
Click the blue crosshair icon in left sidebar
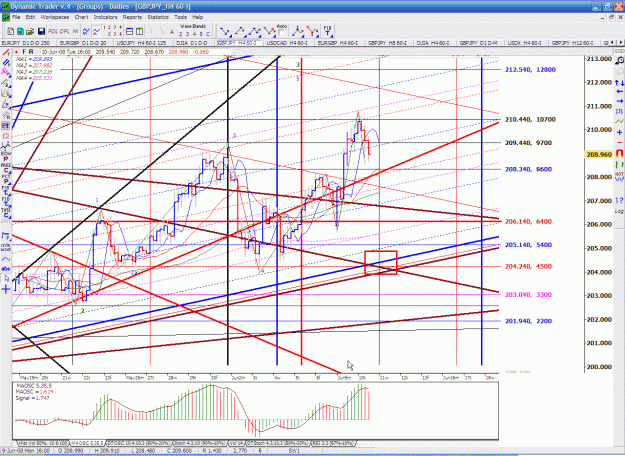pyautogui.click(x=6, y=289)
